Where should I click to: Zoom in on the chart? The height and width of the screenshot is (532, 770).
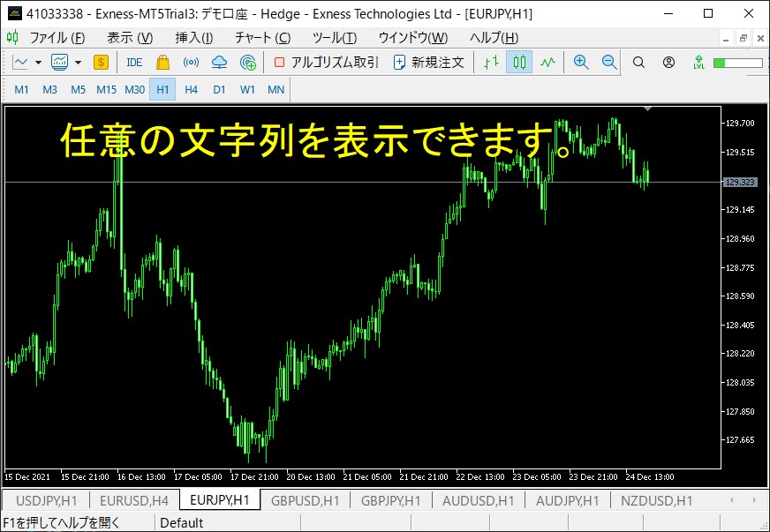coord(581,63)
